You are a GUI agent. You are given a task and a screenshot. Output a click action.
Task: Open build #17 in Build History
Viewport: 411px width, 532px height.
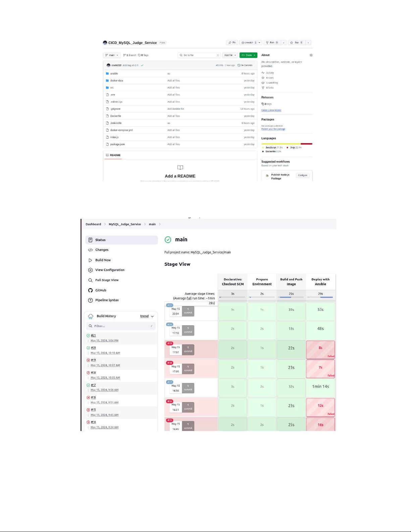pos(93,385)
